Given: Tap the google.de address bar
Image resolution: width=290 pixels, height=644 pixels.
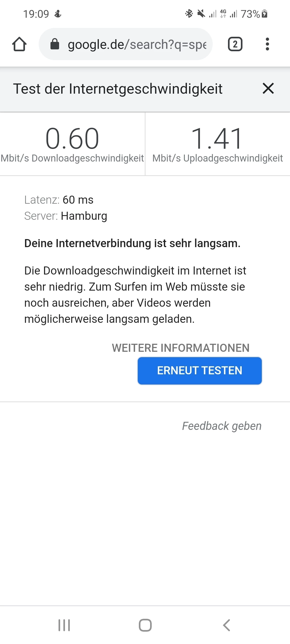Looking at the screenshot, I should click(x=126, y=44).
